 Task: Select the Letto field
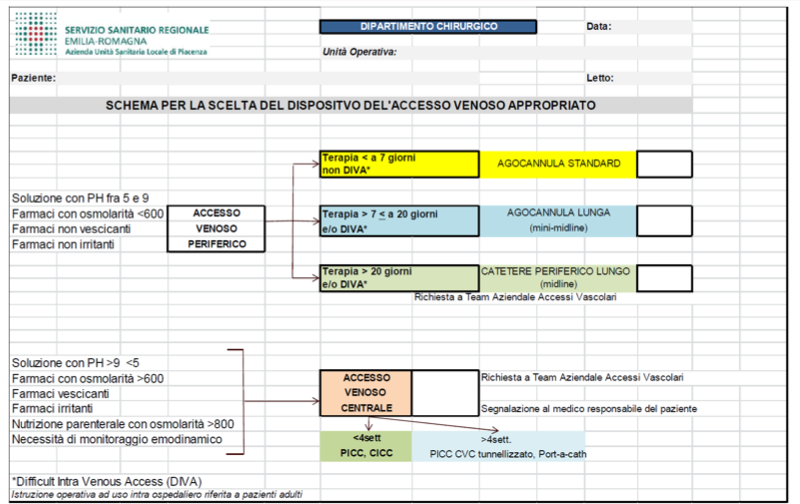point(650,78)
